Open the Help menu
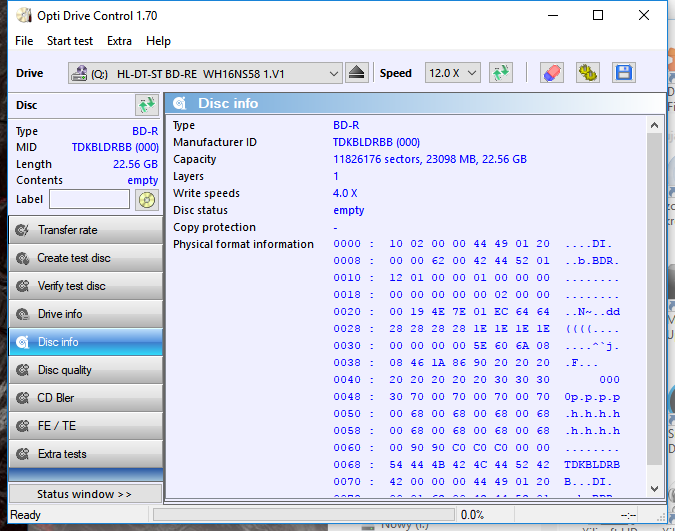The height and width of the screenshot is (531, 675). (158, 41)
